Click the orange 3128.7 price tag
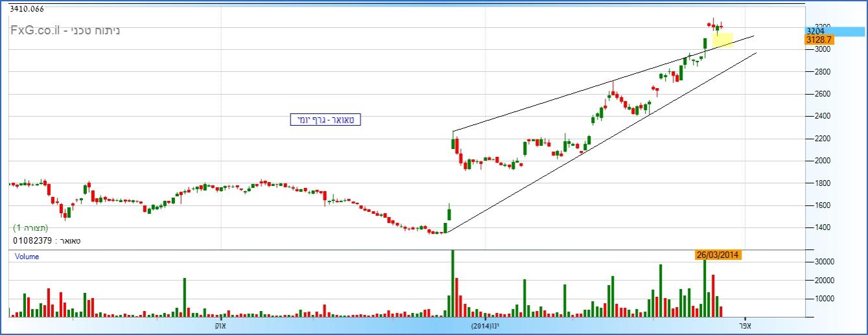The image size is (868, 335). click(x=818, y=40)
